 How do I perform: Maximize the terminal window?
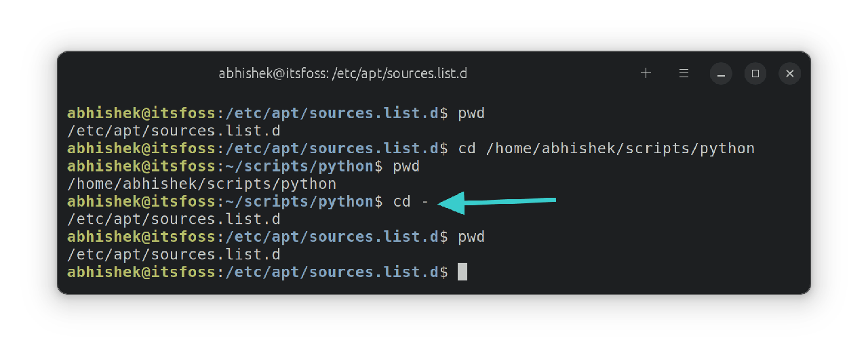(755, 73)
